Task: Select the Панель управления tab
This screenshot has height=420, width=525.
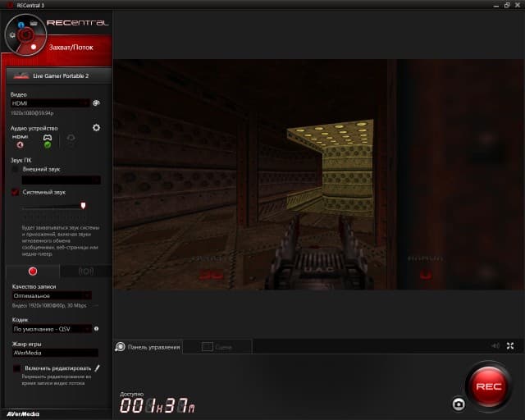Action: pos(148,347)
